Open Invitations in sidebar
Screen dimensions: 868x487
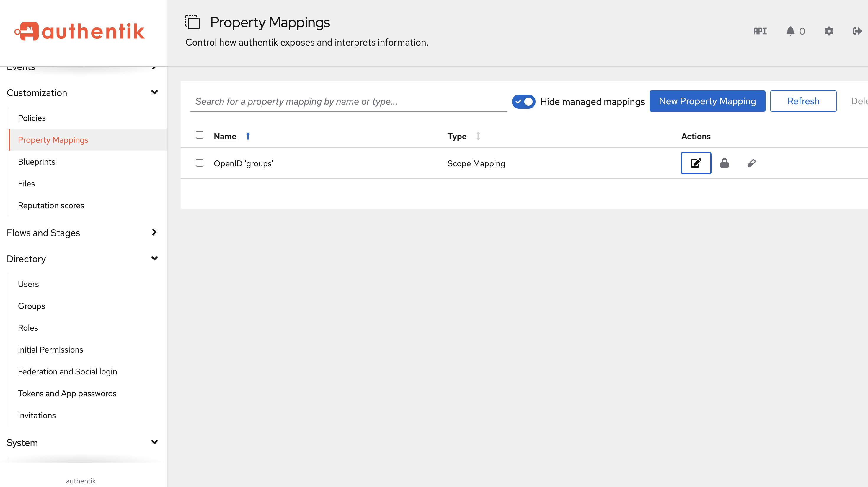pos(37,415)
